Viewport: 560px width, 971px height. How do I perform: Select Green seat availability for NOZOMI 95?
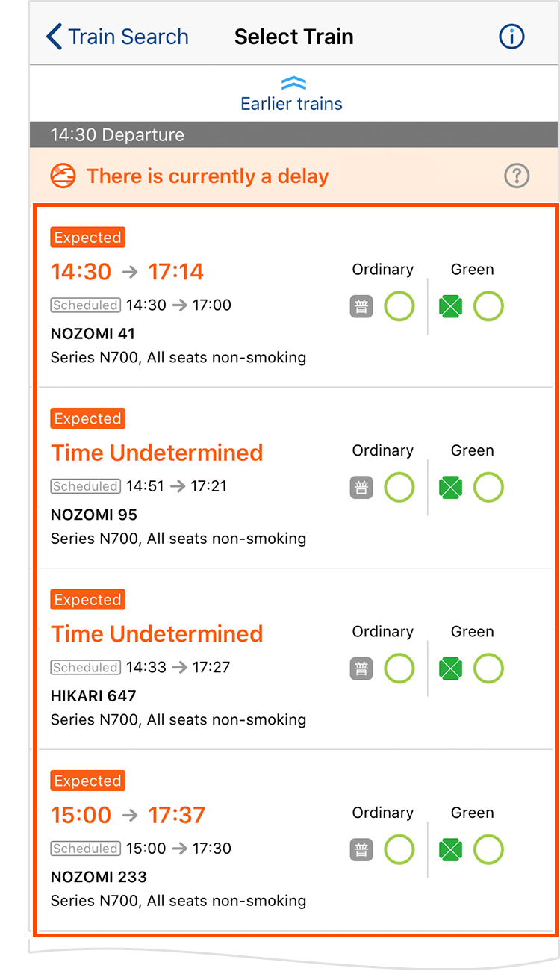489,488
